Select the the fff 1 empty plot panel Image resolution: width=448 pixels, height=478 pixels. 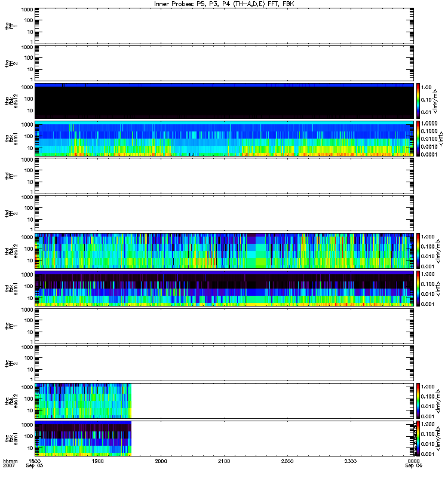point(225,326)
